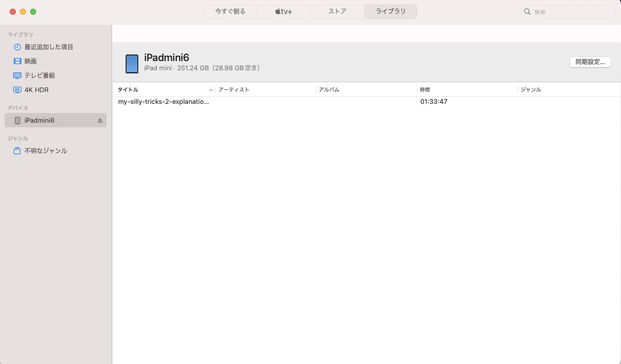Viewport: 621px width, 364px height.
Task: Open the Apple TV+ tab
Action: click(284, 12)
